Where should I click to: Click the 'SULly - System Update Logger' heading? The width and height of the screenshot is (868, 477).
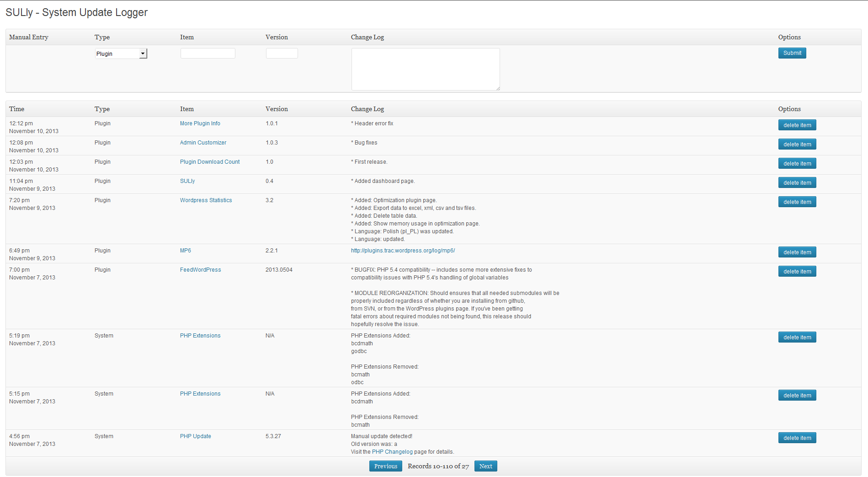(x=76, y=12)
